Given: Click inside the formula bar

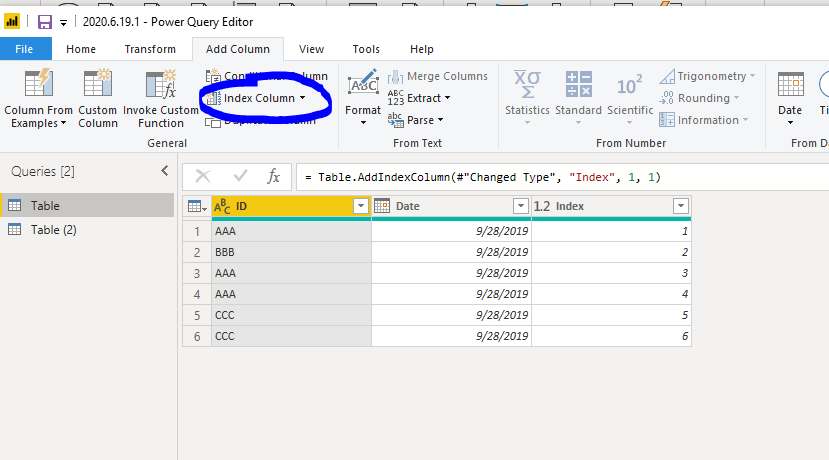Looking at the screenshot, I should pos(563,177).
